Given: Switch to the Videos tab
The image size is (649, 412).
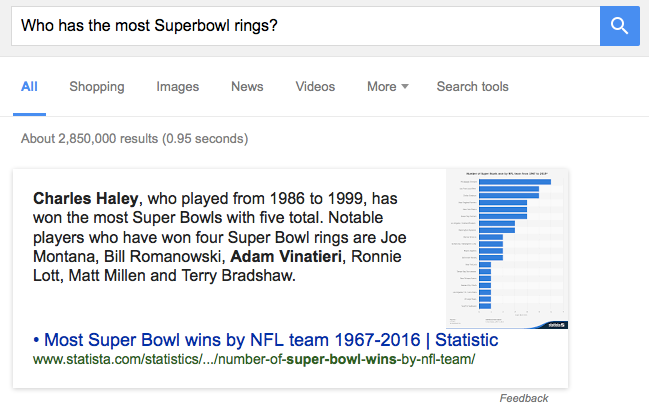Looking at the screenshot, I should coord(315,87).
